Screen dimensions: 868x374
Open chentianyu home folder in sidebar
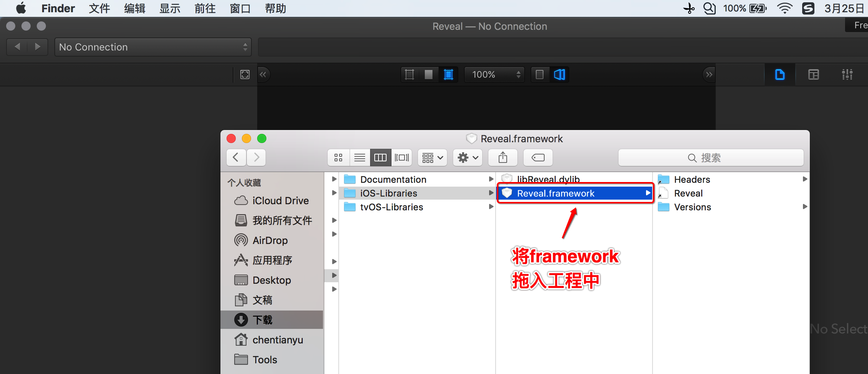coord(272,340)
